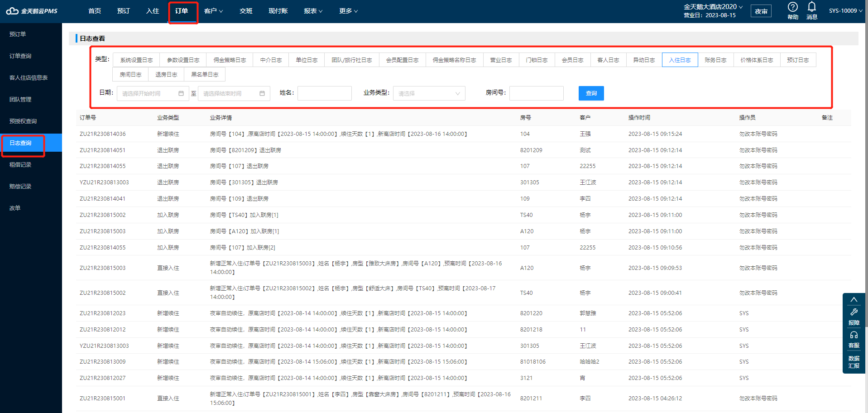Expand the 报表 menu dropdown
The image size is (868, 413).
[313, 11]
